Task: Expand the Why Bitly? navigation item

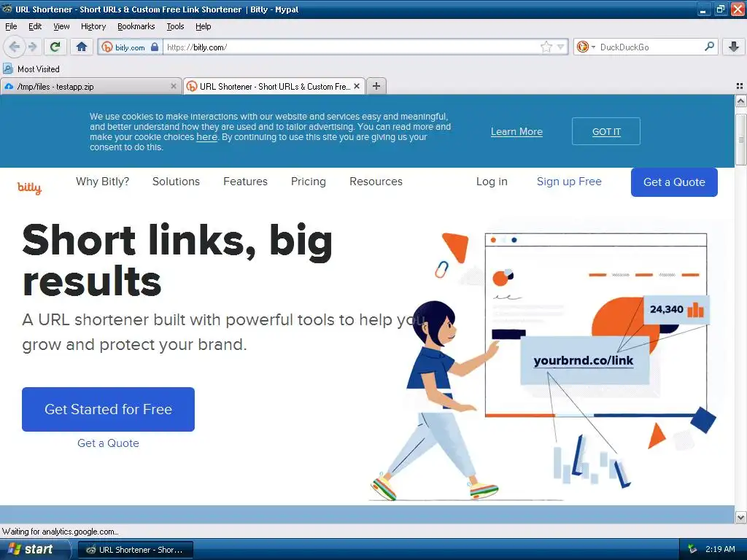Action: click(102, 182)
